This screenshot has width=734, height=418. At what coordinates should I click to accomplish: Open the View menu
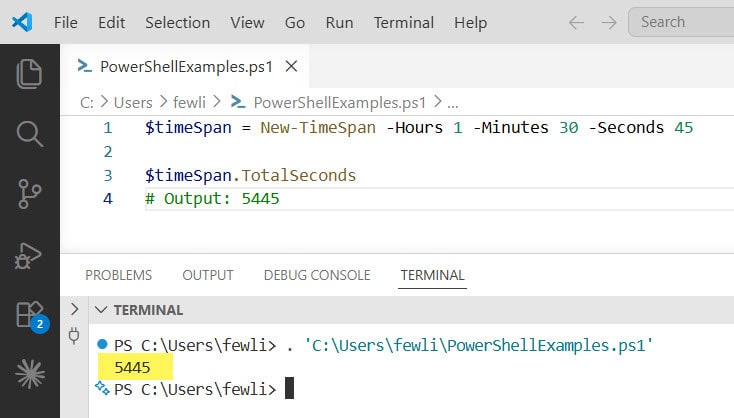pos(247,22)
